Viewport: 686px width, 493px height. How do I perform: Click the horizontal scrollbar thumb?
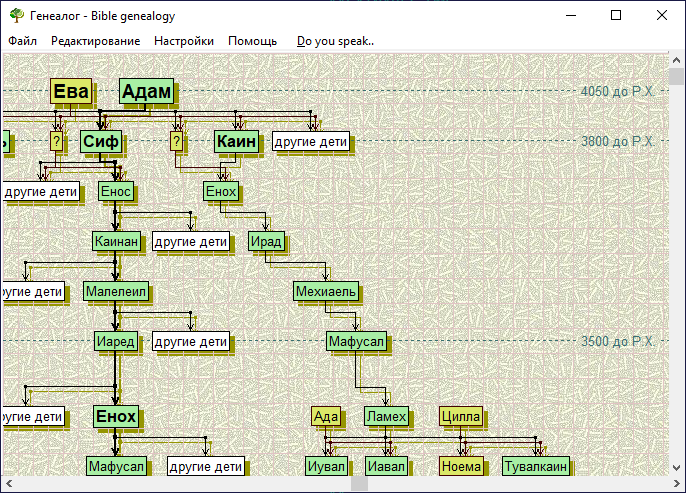[358, 485]
